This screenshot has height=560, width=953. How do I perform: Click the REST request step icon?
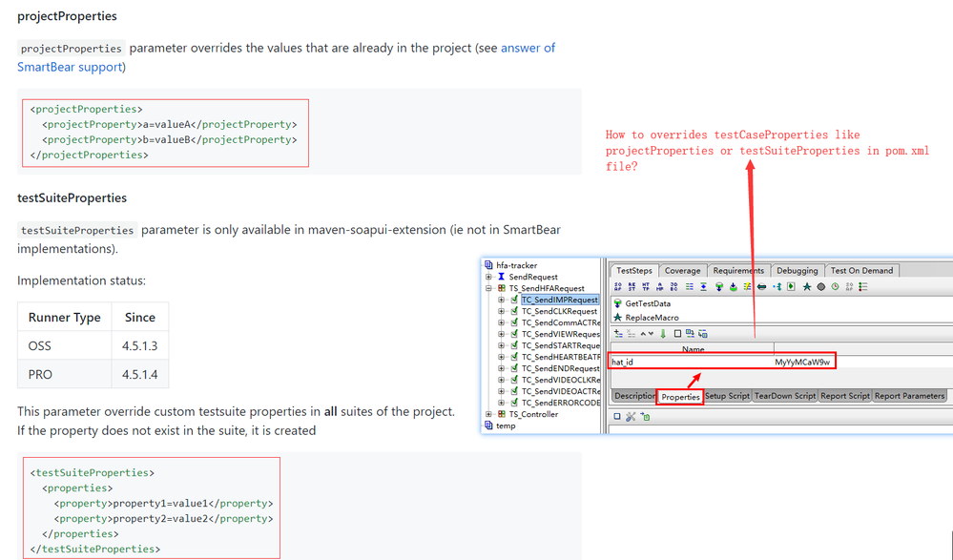coord(633,287)
